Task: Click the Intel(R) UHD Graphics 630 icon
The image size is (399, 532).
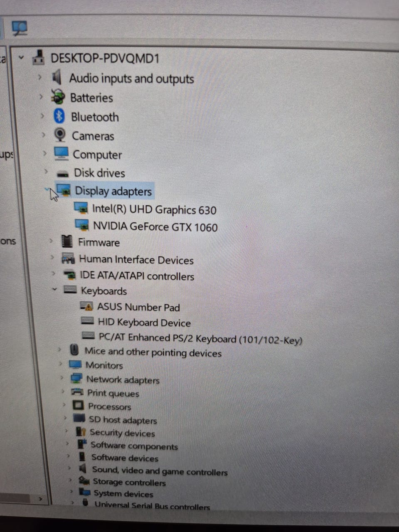Action: pos(81,207)
